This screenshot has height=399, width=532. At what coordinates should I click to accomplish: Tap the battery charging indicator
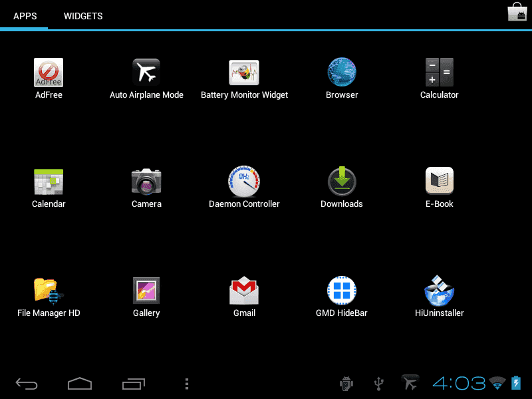click(516, 383)
